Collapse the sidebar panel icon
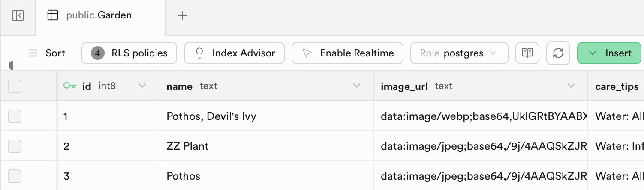Image resolution: width=644 pixels, height=190 pixels. (18, 16)
